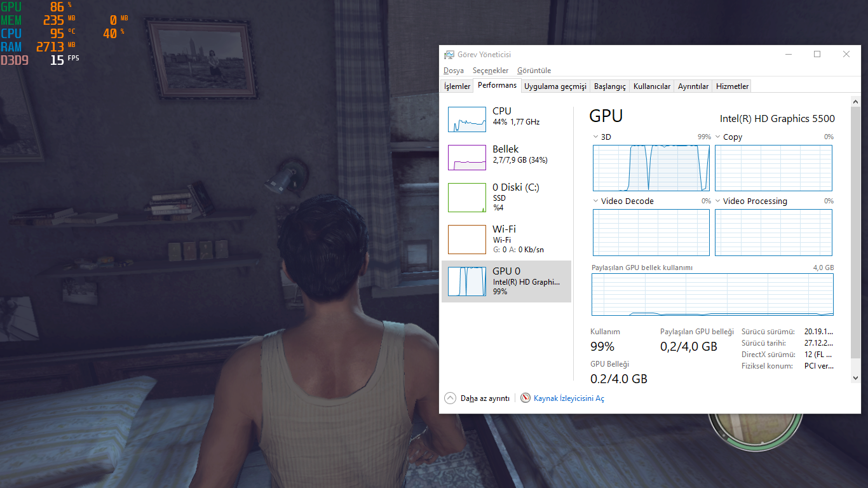Click the shared GPU memory usage graph
The width and height of the screenshot is (868, 488).
pyautogui.click(x=712, y=295)
